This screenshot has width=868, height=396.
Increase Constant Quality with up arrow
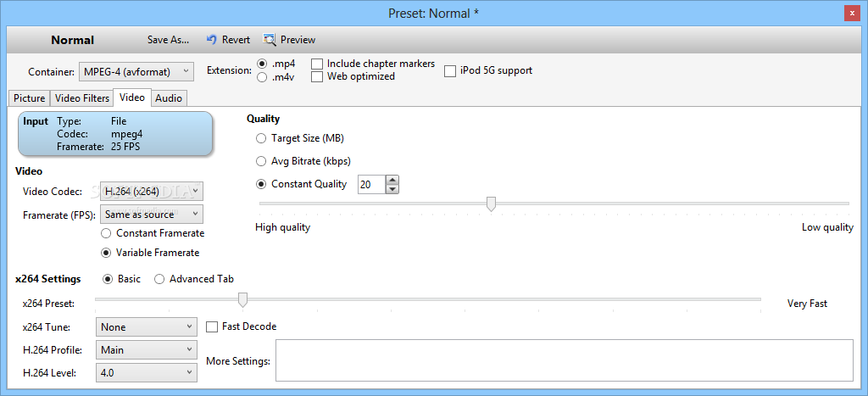[x=392, y=180]
